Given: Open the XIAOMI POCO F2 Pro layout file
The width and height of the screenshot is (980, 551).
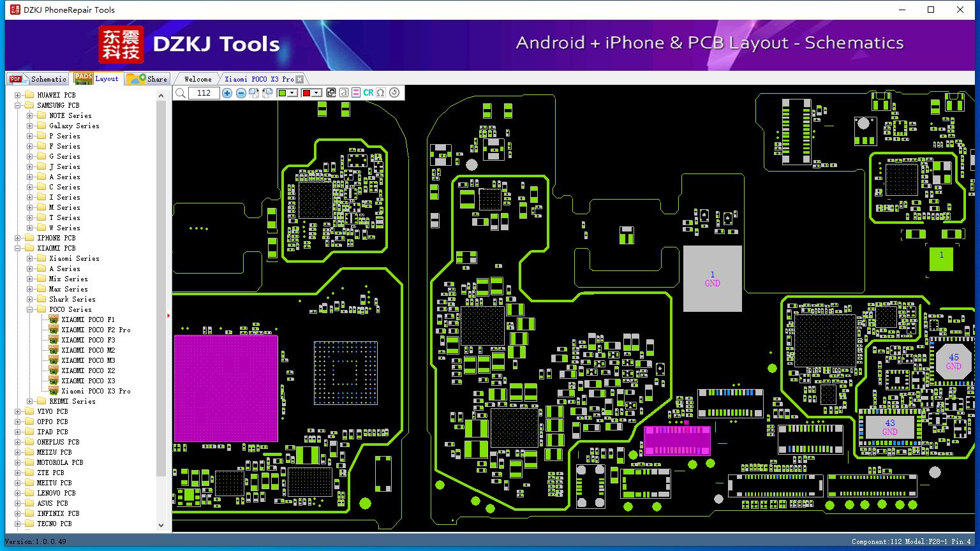Looking at the screenshot, I should pyautogui.click(x=96, y=330).
